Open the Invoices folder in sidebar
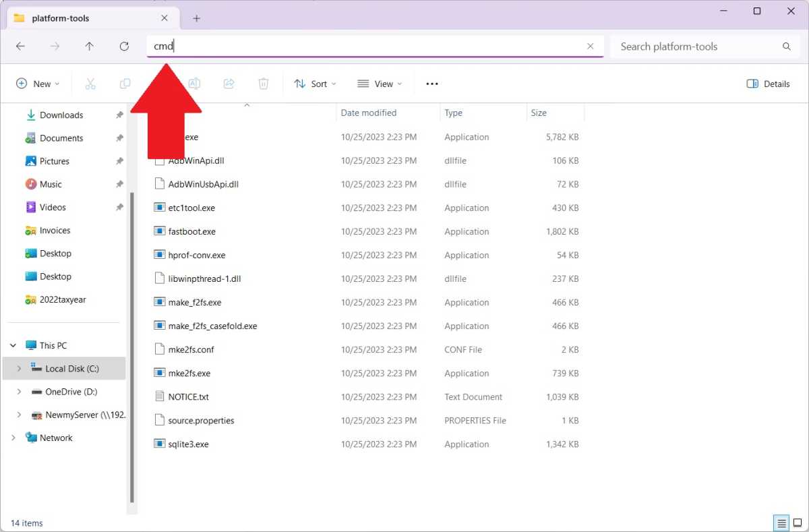Viewport: 809px width, 532px height. [x=55, y=231]
